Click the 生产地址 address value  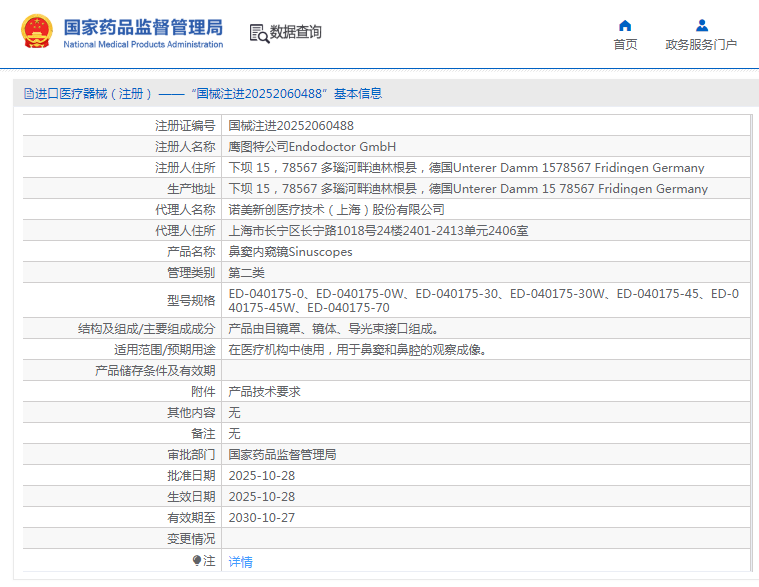click(468, 189)
